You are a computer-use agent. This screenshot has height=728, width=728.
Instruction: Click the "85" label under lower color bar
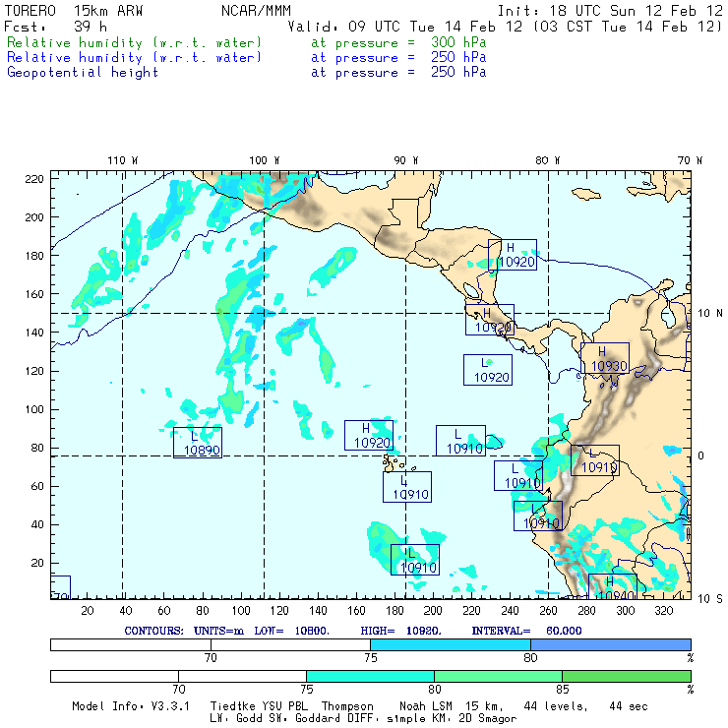563,689
